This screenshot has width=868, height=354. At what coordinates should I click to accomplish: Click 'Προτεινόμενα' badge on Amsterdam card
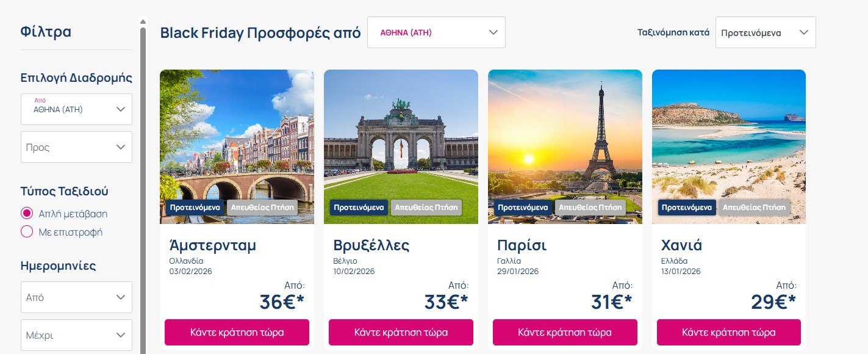pos(195,208)
